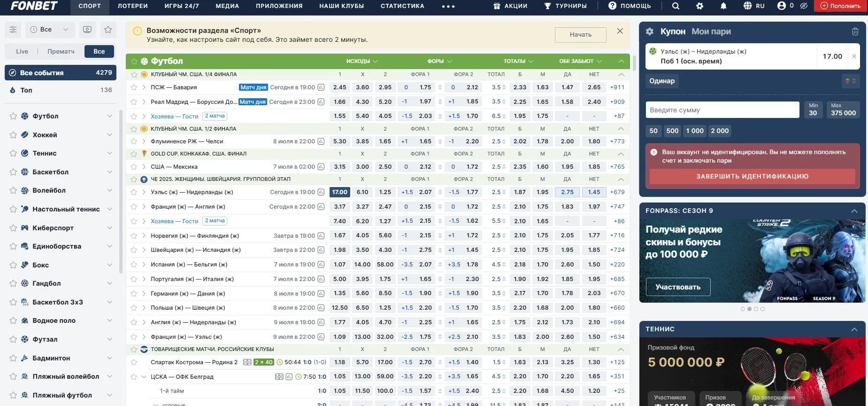Clear coupon with trash icon
The image size is (868, 406).
(855, 31)
